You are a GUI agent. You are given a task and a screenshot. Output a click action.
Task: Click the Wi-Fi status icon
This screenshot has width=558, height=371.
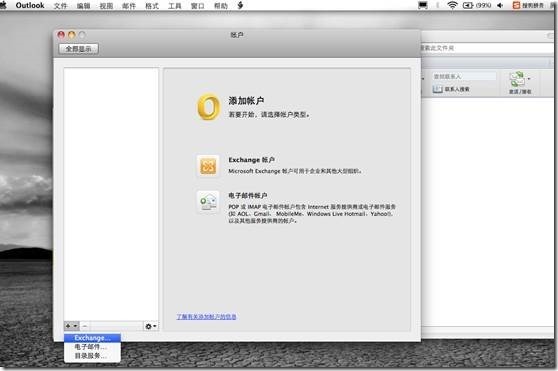click(x=452, y=5)
